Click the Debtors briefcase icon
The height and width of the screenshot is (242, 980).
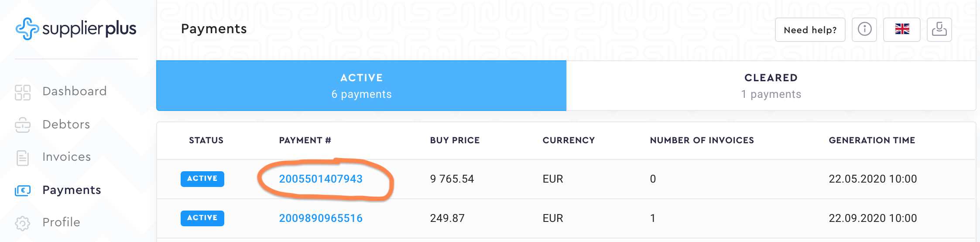tap(23, 125)
